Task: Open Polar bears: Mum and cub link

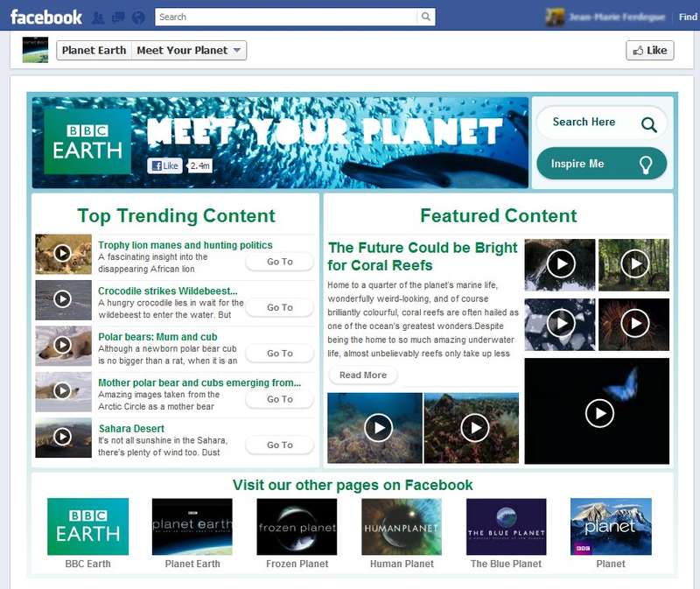Action: [x=157, y=337]
